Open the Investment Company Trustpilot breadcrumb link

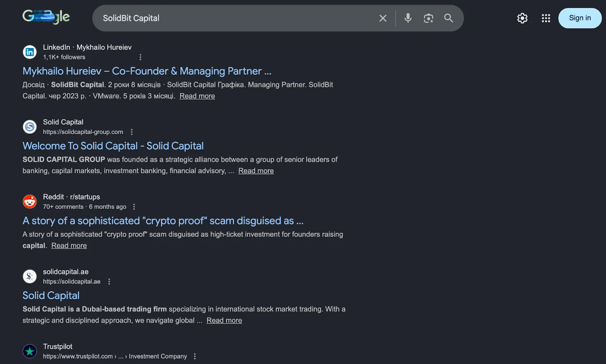158,356
